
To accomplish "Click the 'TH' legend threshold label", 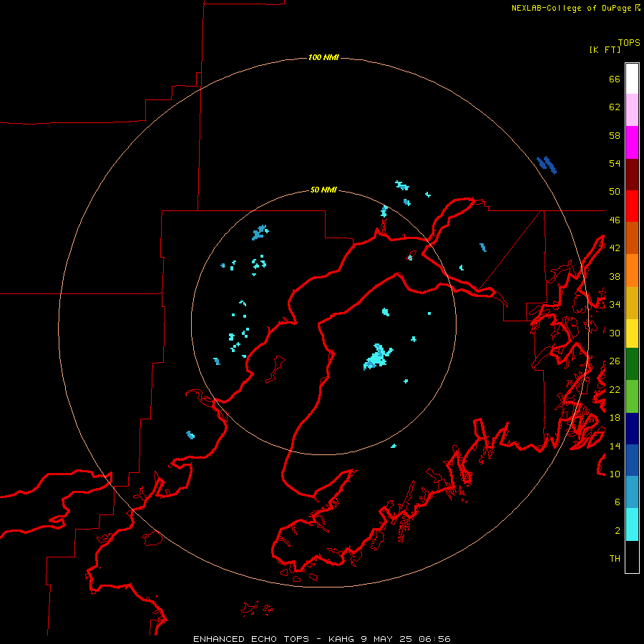I will (x=615, y=559).
